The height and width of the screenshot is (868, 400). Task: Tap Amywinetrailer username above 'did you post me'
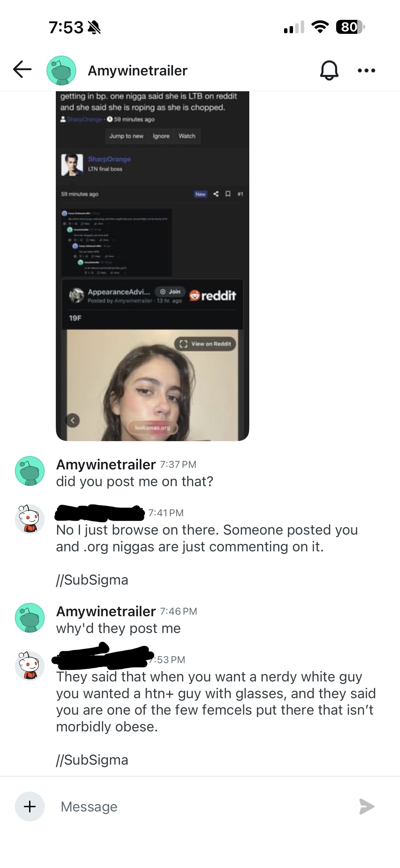(106, 465)
